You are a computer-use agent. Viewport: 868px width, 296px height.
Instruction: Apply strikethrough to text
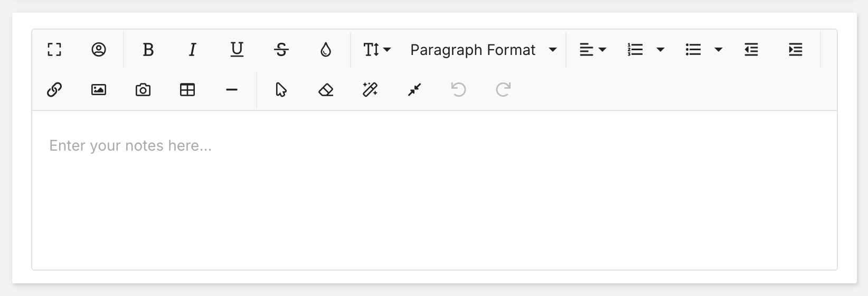pyautogui.click(x=281, y=50)
